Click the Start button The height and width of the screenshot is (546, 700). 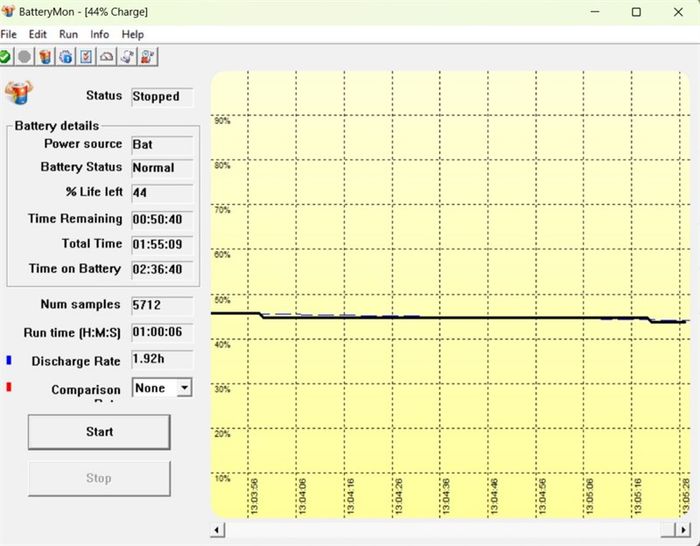pyautogui.click(x=99, y=432)
